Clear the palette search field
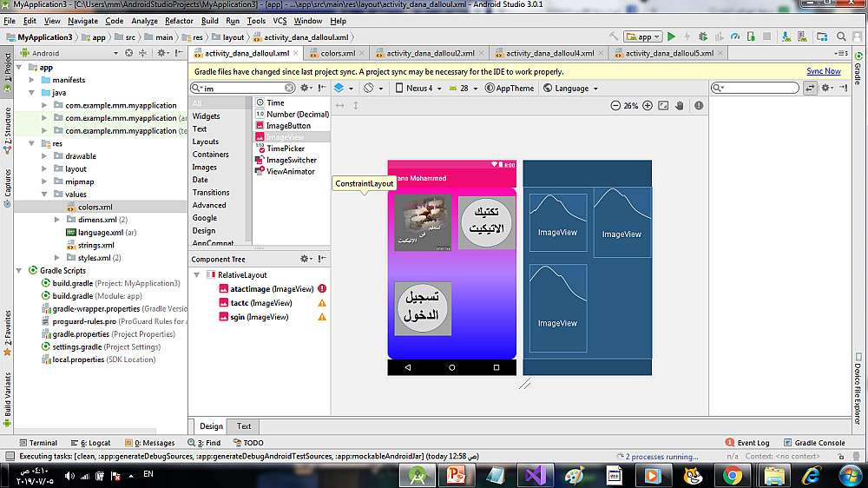Viewport: 868px width, 488px height. point(290,88)
